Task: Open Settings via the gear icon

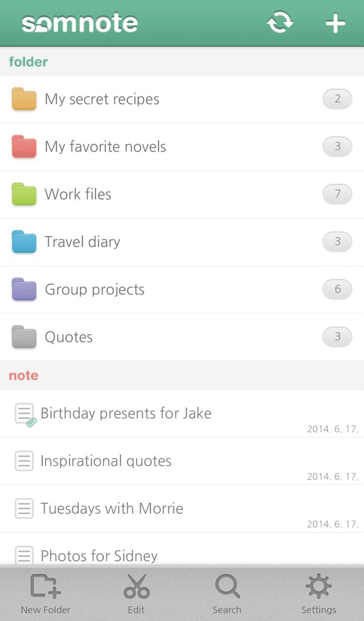Action: point(318,587)
